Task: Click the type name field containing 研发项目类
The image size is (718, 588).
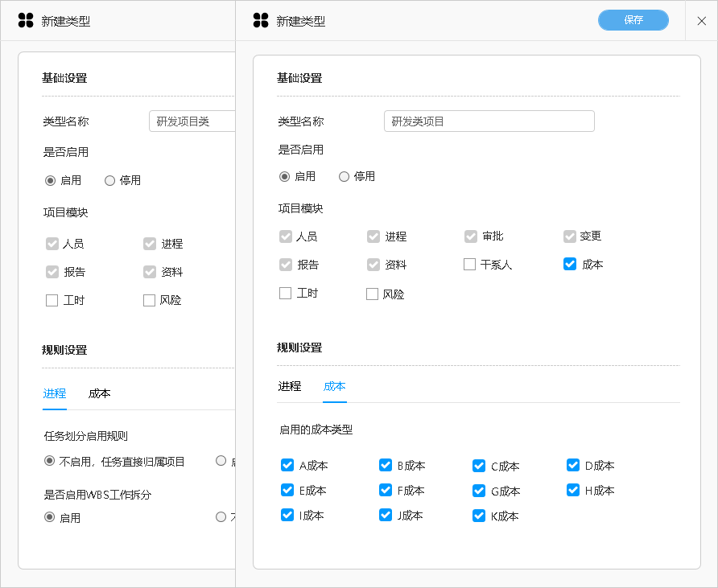Action: coord(192,121)
